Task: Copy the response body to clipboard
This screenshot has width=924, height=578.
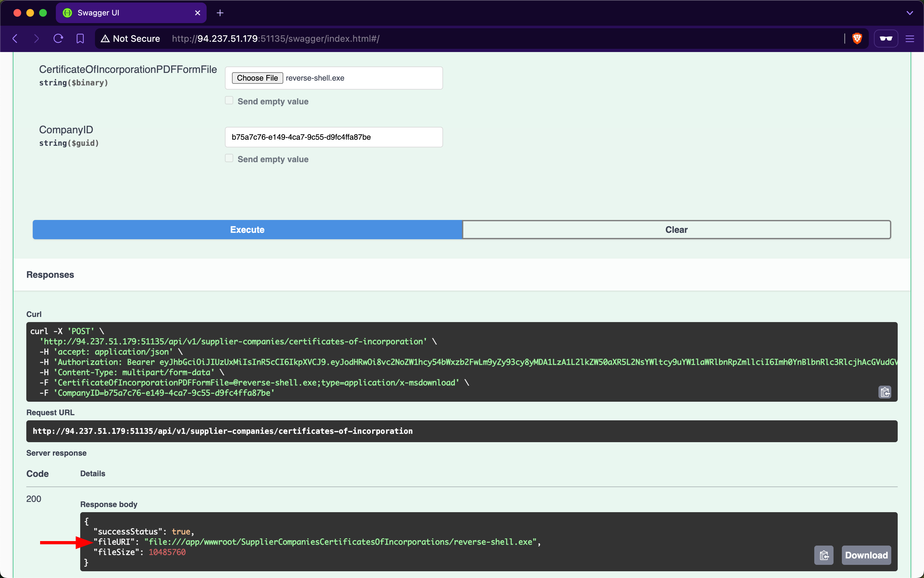Action: coord(824,555)
